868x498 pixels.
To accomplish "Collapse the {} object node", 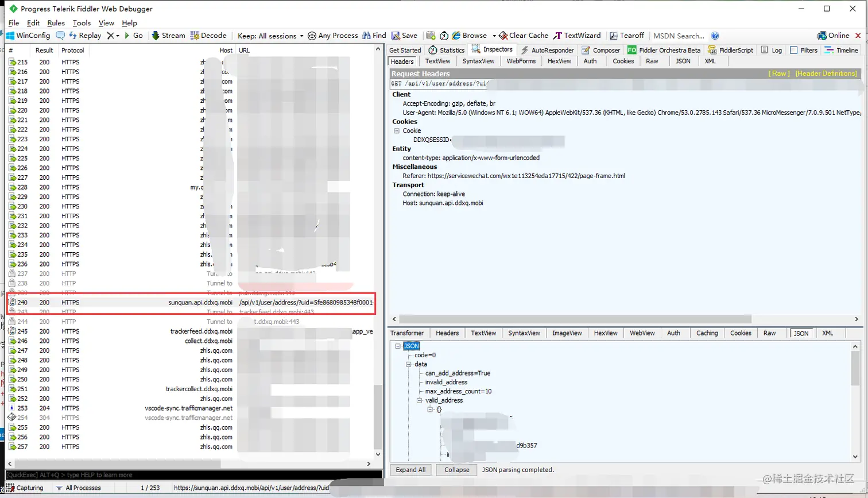I will point(430,410).
